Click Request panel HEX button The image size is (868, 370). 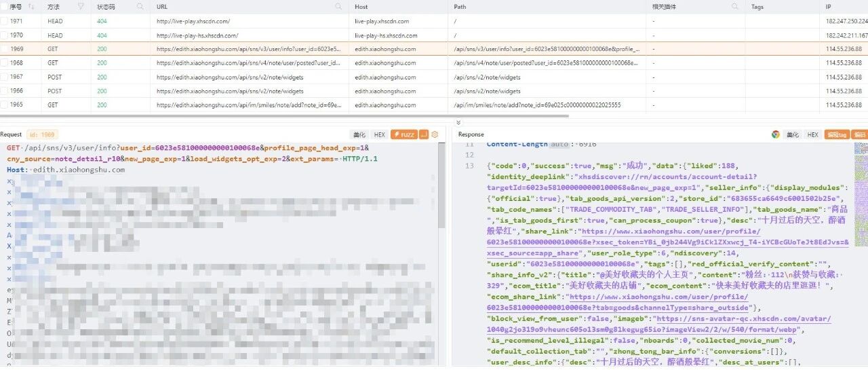379,134
